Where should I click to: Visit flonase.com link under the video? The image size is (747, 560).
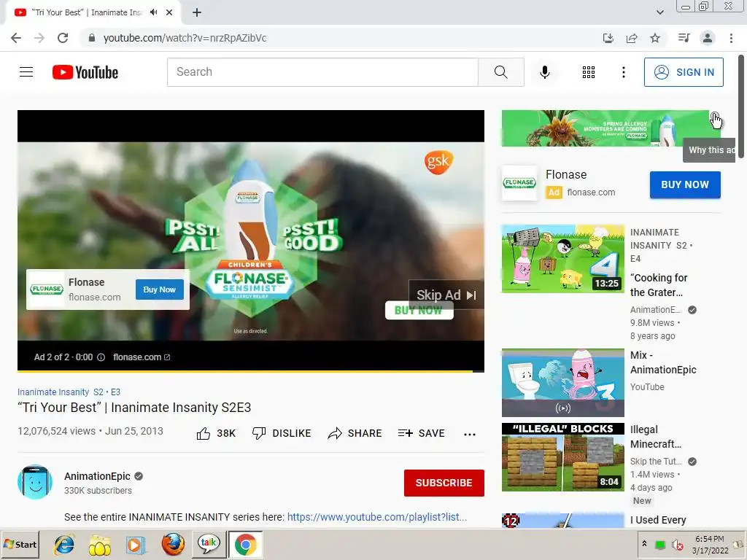[x=142, y=357]
